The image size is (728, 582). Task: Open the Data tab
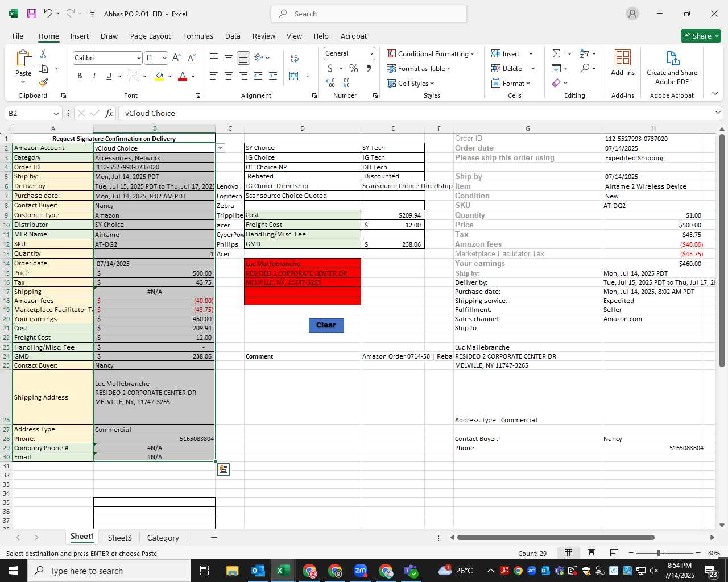coord(233,36)
